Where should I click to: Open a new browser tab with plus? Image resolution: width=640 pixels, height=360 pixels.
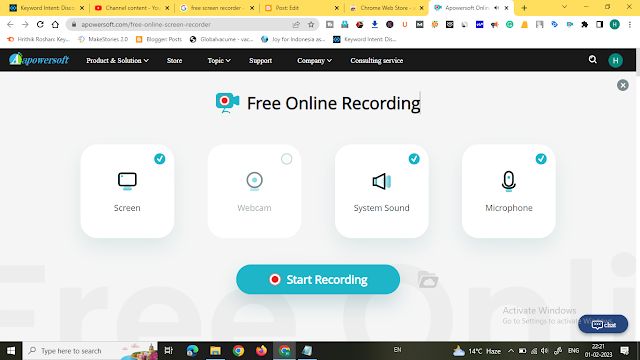pos(524,8)
